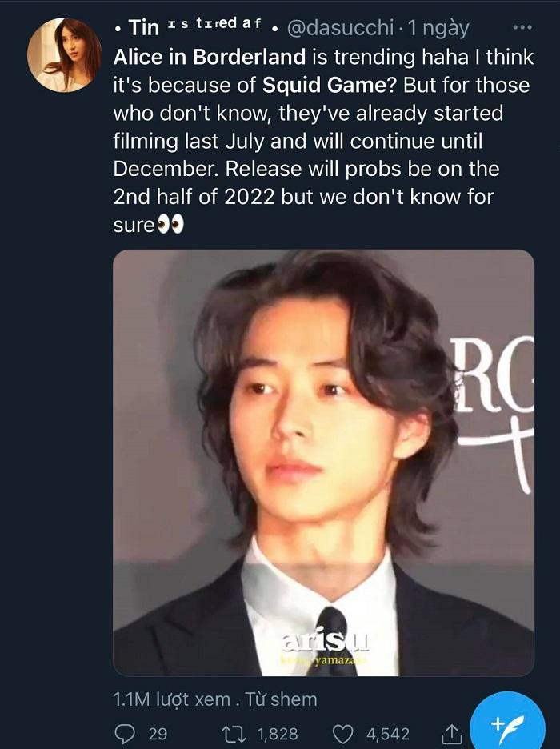
Task: Open the @dasucchi handle
Action: click(x=339, y=28)
